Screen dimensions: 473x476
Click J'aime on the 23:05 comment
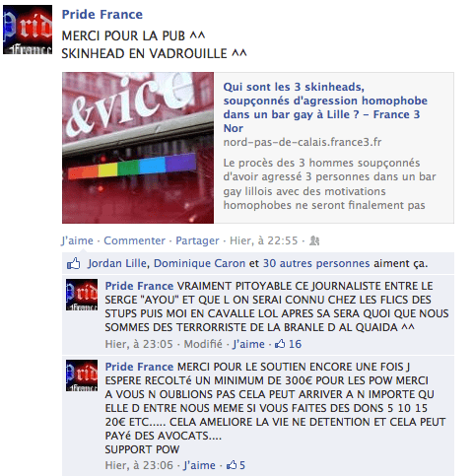point(248,344)
